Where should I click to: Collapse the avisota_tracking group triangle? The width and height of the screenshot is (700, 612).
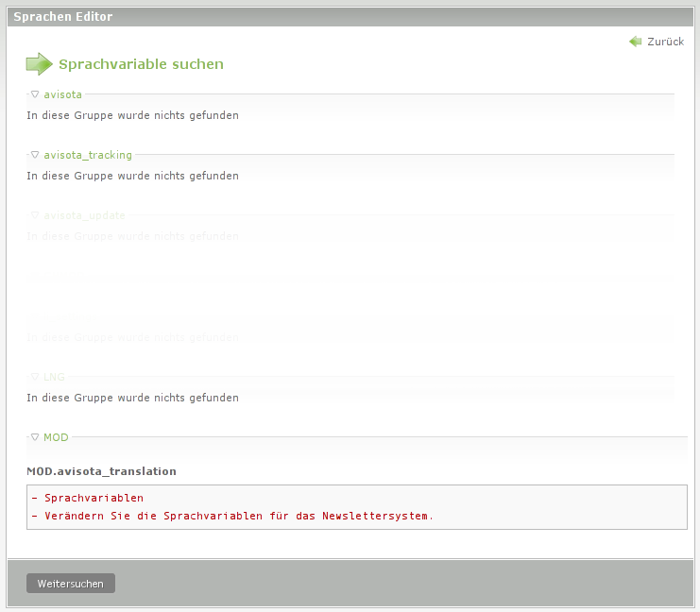coord(35,155)
